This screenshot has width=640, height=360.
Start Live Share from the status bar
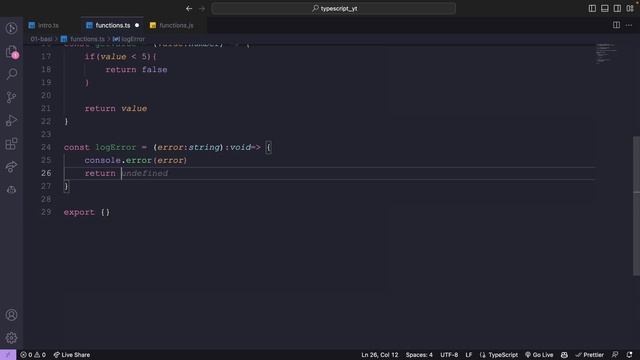(x=72, y=355)
